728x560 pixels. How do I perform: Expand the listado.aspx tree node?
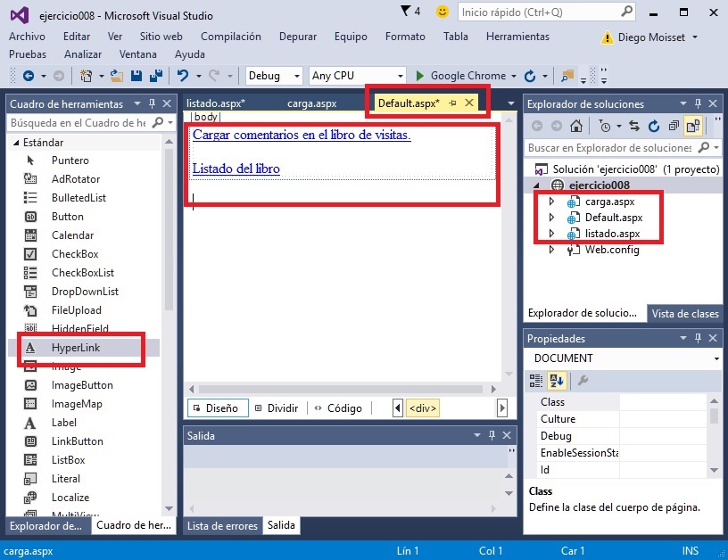click(x=551, y=234)
